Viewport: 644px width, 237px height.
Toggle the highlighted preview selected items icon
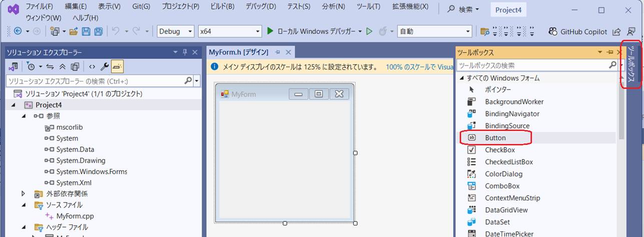coord(117,66)
